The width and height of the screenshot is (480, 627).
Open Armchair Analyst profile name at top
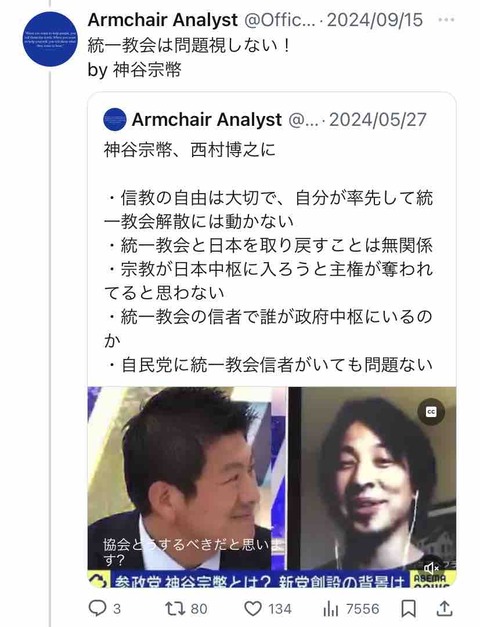coord(163,20)
